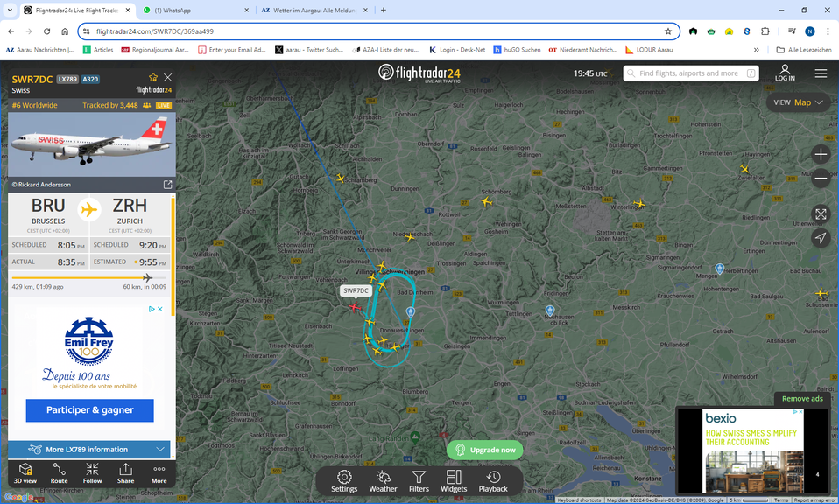This screenshot has height=504, width=839.
Task: Open Alle Lesezeichen bookmarks folder
Action: tap(804, 50)
